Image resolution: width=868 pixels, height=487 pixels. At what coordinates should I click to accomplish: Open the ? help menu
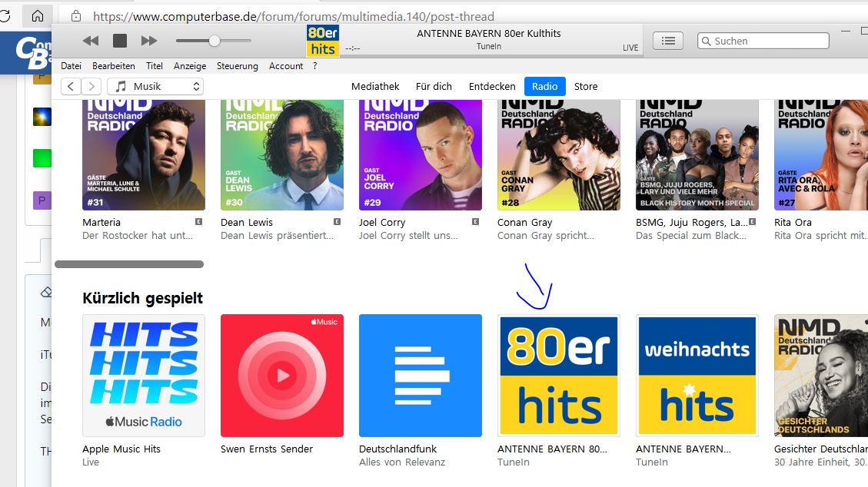pyautogui.click(x=315, y=66)
